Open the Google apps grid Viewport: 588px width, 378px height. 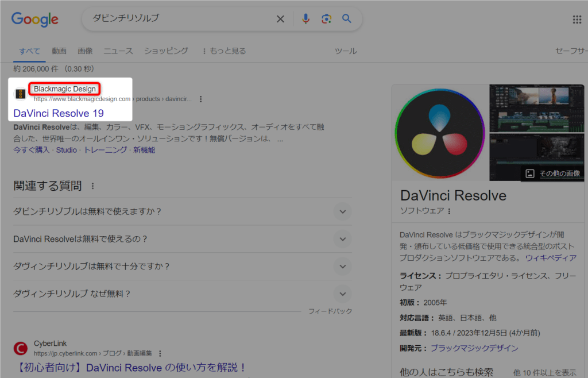[577, 20]
